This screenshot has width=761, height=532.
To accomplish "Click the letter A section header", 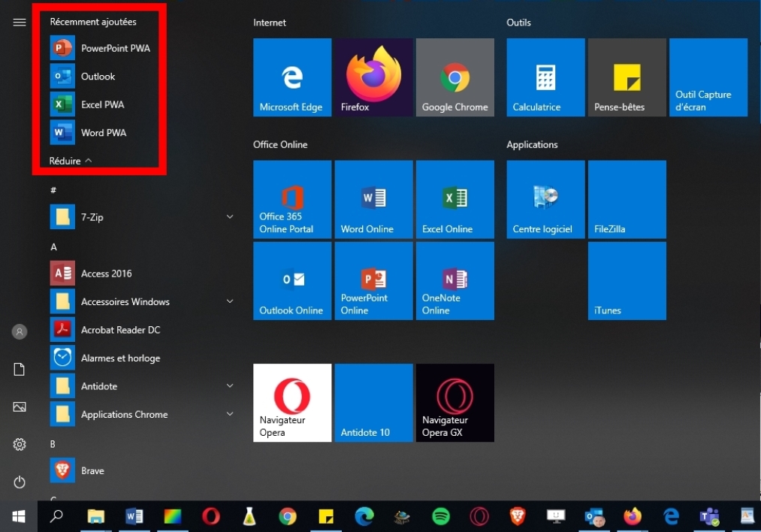I will pyautogui.click(x=53, y=246).
